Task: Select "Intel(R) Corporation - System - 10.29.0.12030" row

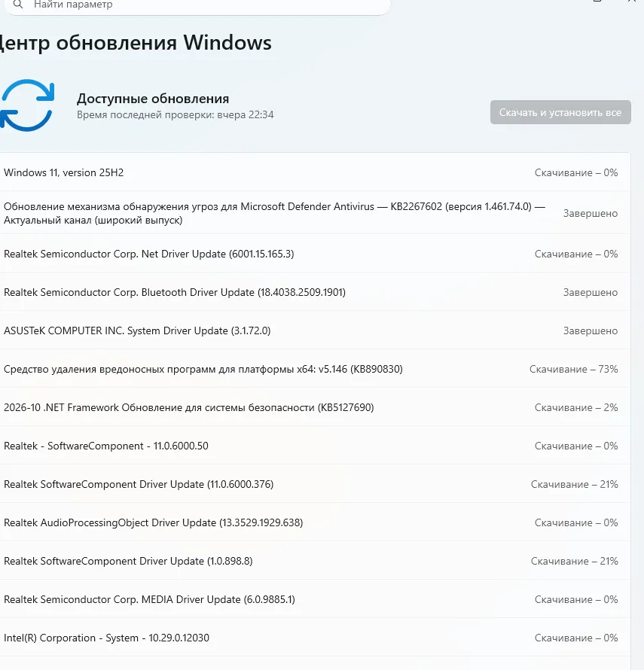Action: pos(315,638)
